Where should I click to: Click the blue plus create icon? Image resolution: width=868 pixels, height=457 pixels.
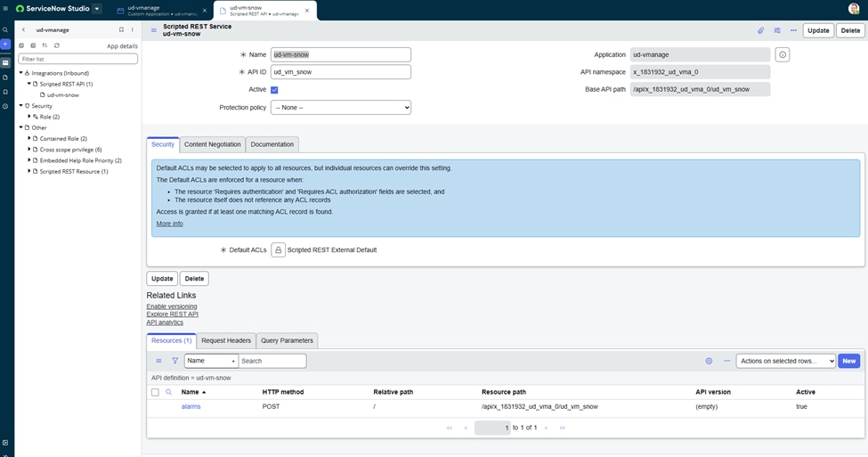(5, 44)
